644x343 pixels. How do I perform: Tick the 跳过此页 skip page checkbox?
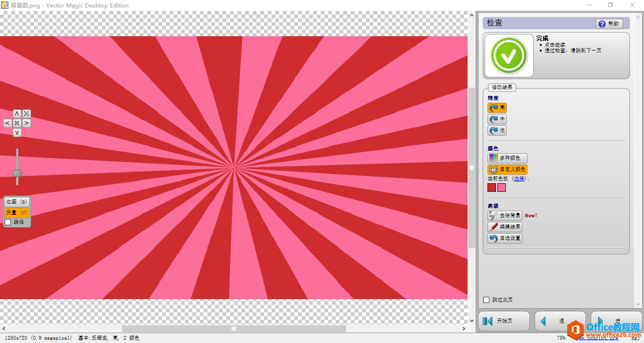pyautogui.click(x=487, y=300)
